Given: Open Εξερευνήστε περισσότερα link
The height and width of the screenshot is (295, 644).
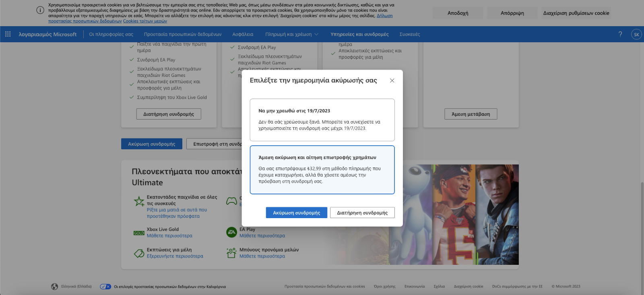Looking at the screenshot, I should [x=175, y=256].
